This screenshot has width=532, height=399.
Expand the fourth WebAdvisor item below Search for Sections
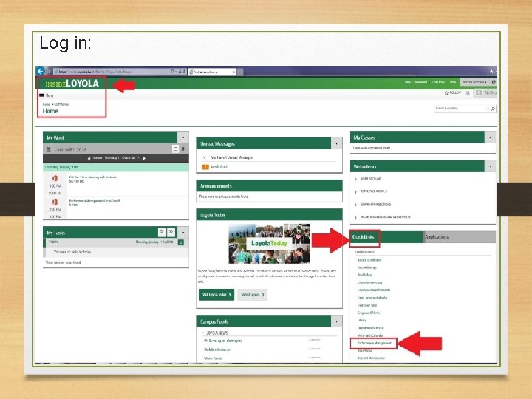coord(355,217)
